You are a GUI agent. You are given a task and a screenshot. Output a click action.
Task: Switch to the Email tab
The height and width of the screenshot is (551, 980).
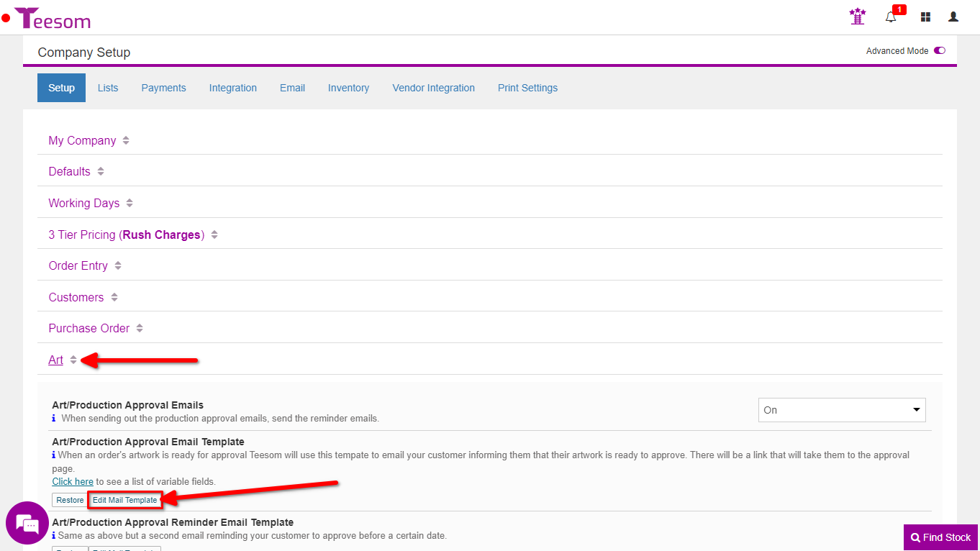292,88
